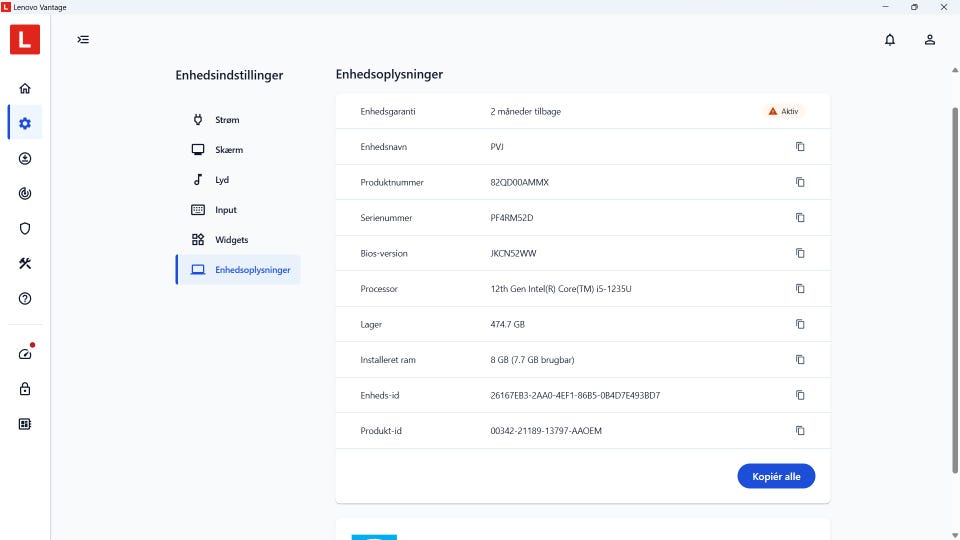Image resolution: width=960 pixels, height=540 pixels.
Task: Open the smart performance radar icon
Action: (x=24, y=193)
